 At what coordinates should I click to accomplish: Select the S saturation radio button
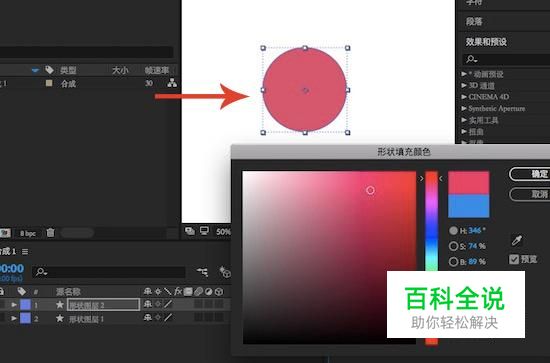454,246
